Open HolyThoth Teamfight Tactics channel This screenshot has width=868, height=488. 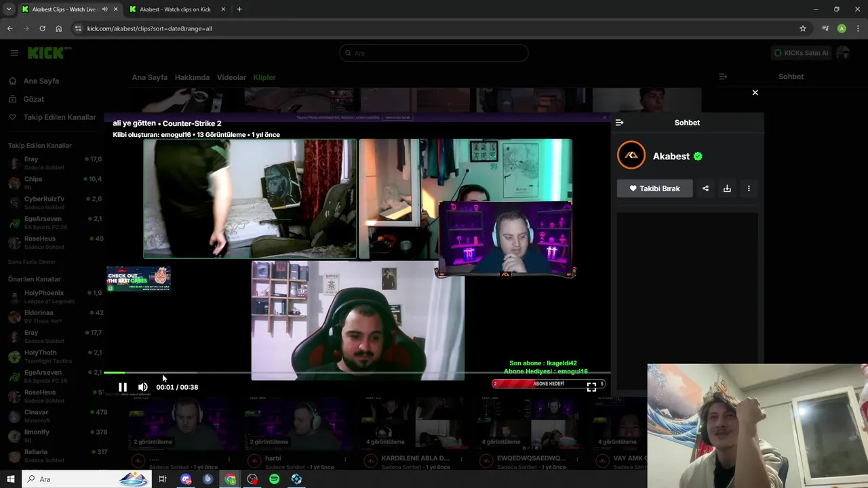coord(54,357)
